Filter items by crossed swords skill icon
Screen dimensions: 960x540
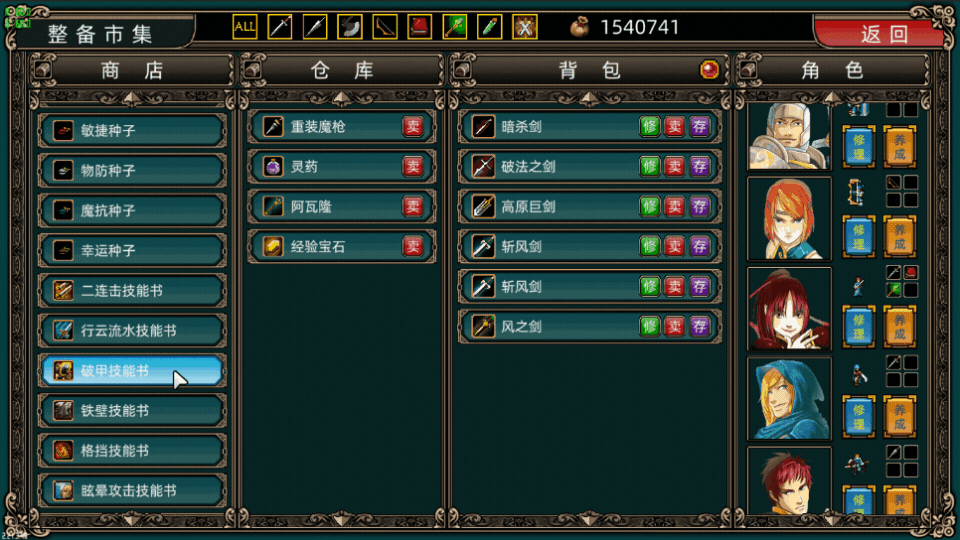[525, 27]
